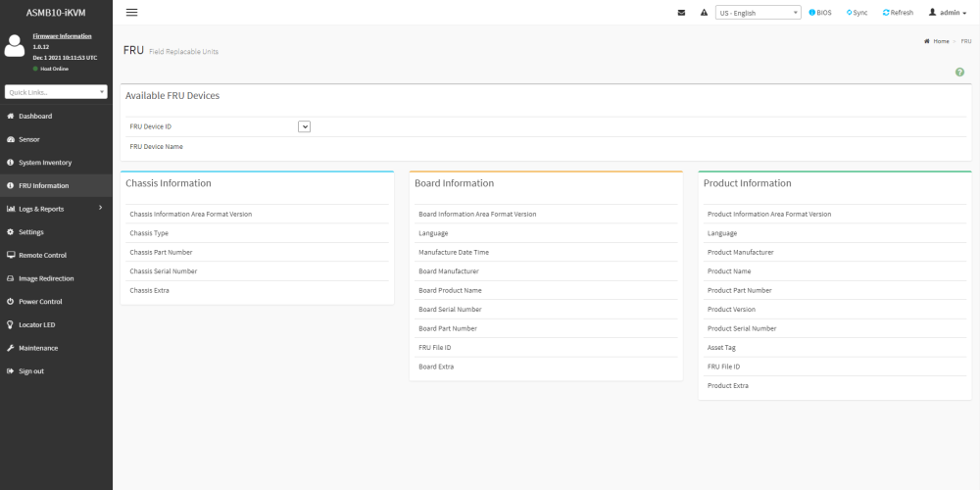Click the Locator LED bulb icon
The width and height of the screenshot is (980, 490).
[x=11, y=325]
